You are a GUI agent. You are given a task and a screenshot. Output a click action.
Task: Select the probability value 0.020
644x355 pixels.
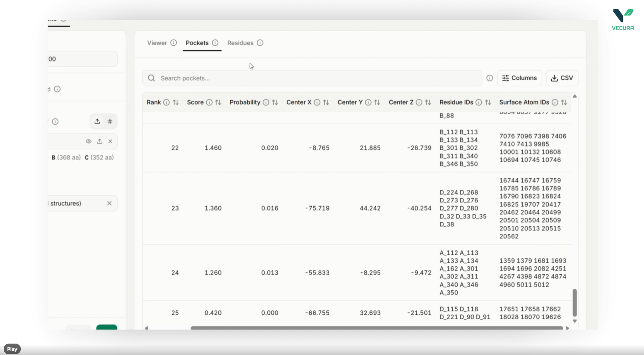tap(270, 148)
